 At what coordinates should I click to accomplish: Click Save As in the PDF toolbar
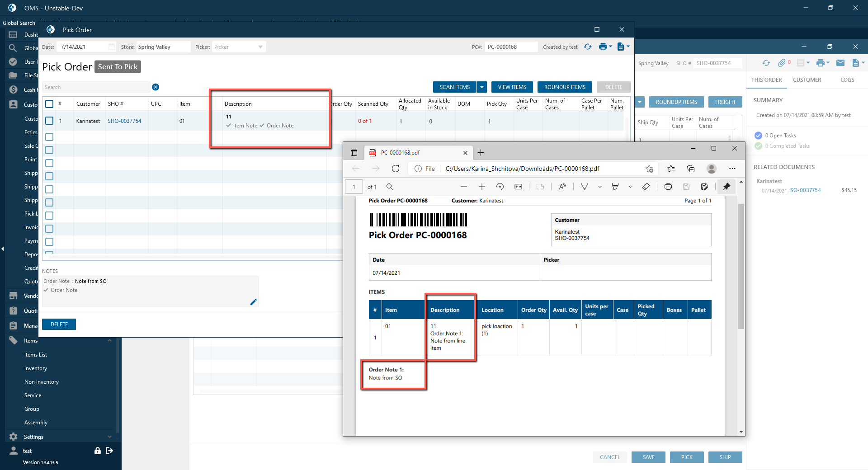[704, 187]
